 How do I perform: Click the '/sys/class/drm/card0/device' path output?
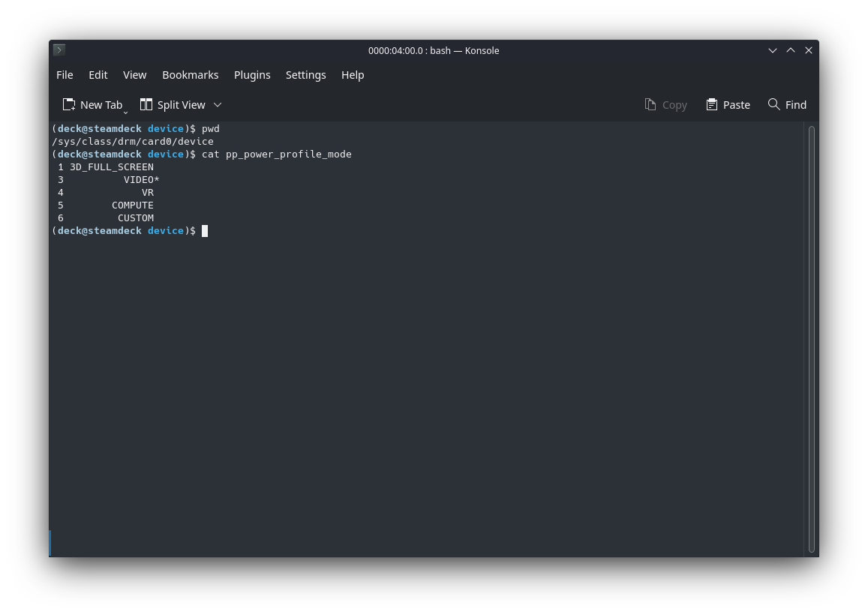point(133,141)
